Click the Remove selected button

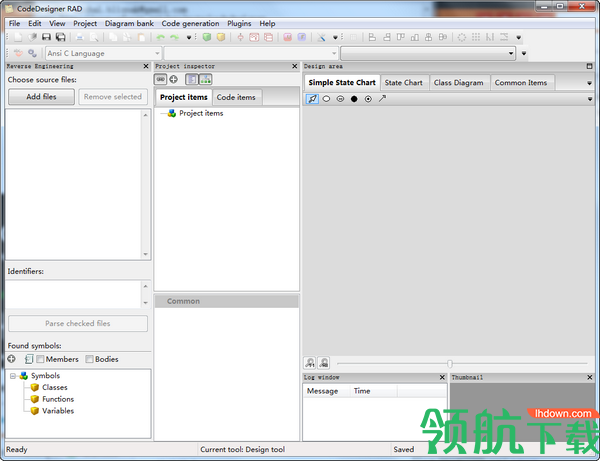(x=113, y=97)
